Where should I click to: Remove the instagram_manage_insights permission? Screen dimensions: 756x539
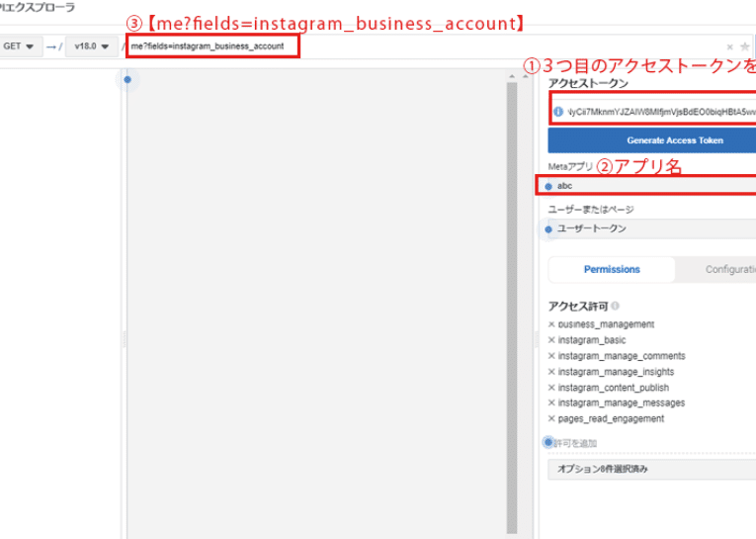[x=551, y=372]
